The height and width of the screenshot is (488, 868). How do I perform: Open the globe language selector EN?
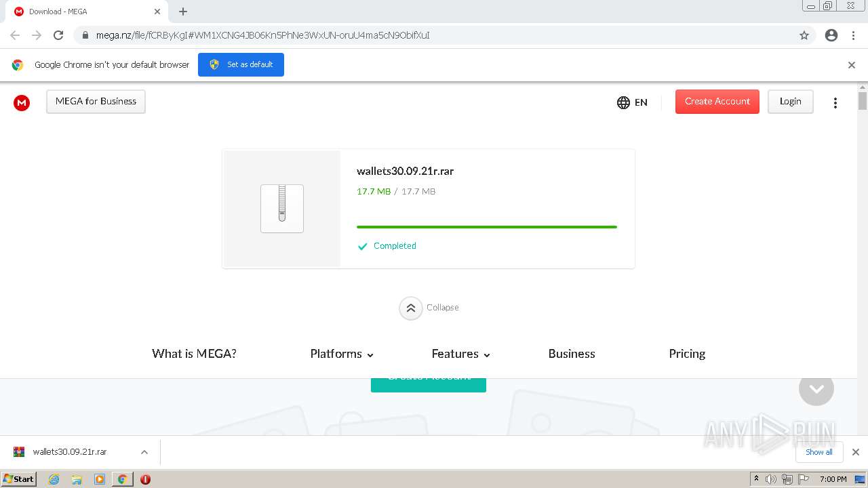[x=632, y=102]
